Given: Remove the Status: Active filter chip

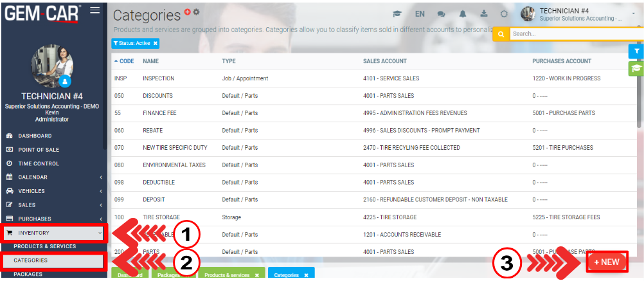Looking at the screenshot, I should pyautogui.click(x=155, y=43).
